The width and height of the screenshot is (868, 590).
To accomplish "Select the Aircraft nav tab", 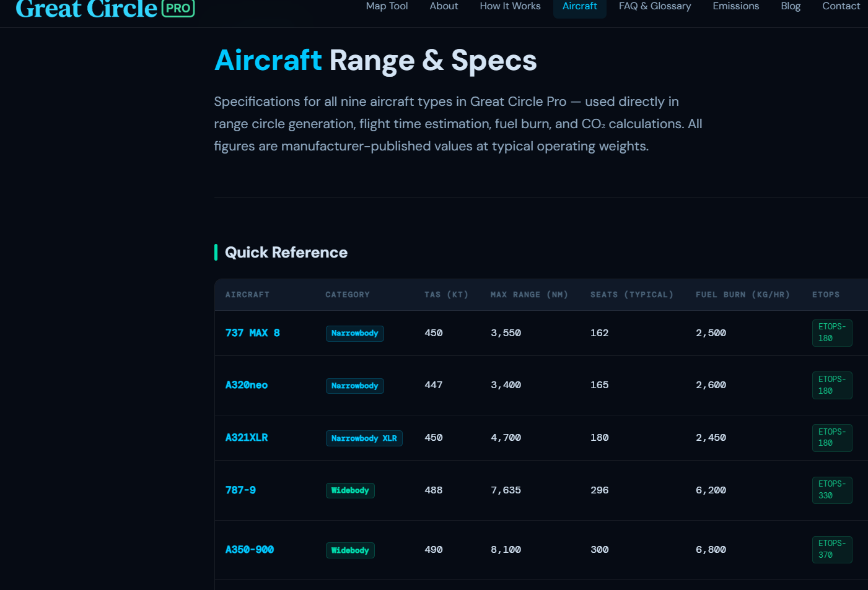I will pyautogui.click(x=579, y=6).
